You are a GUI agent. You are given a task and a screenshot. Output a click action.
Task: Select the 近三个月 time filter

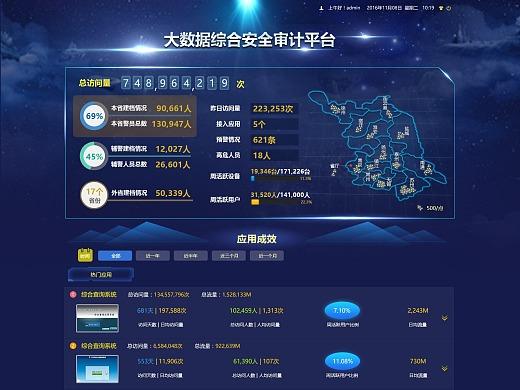[229, 256]
